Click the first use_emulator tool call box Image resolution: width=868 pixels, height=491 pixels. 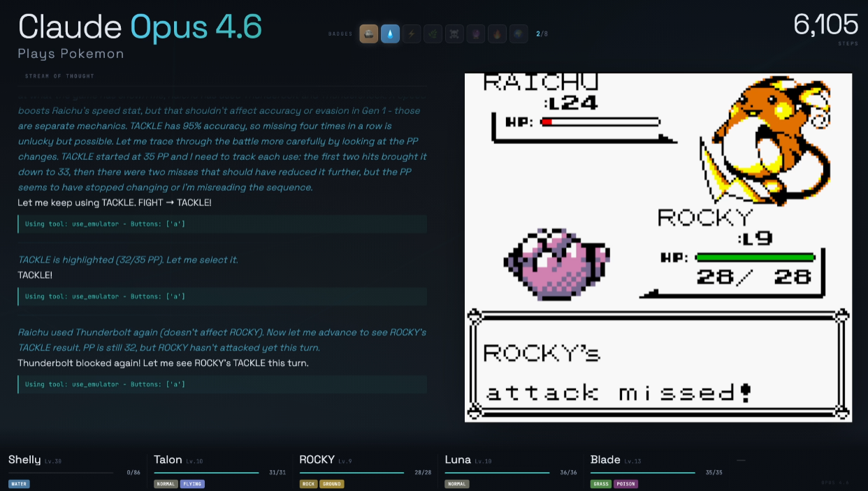point(222,223)
